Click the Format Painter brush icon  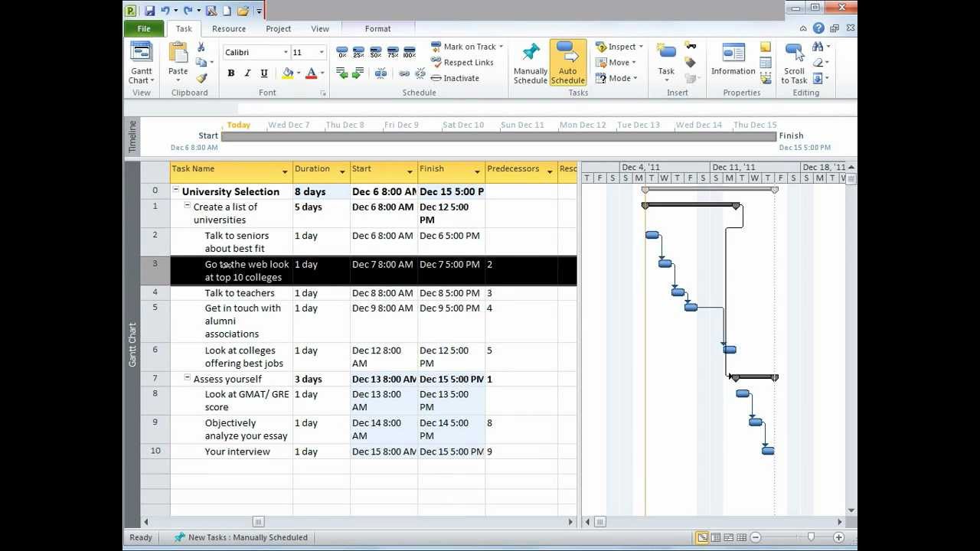click(x=201, y=78)
